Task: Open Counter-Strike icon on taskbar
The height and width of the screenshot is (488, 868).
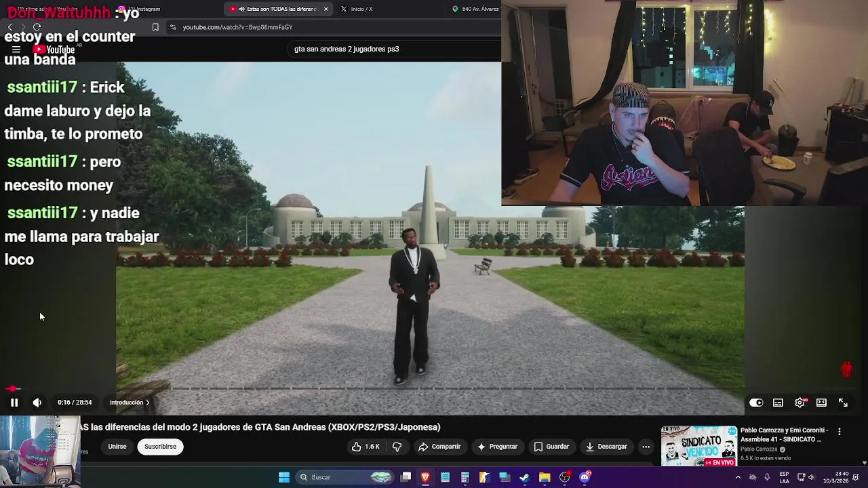Action: click(484, 477)
